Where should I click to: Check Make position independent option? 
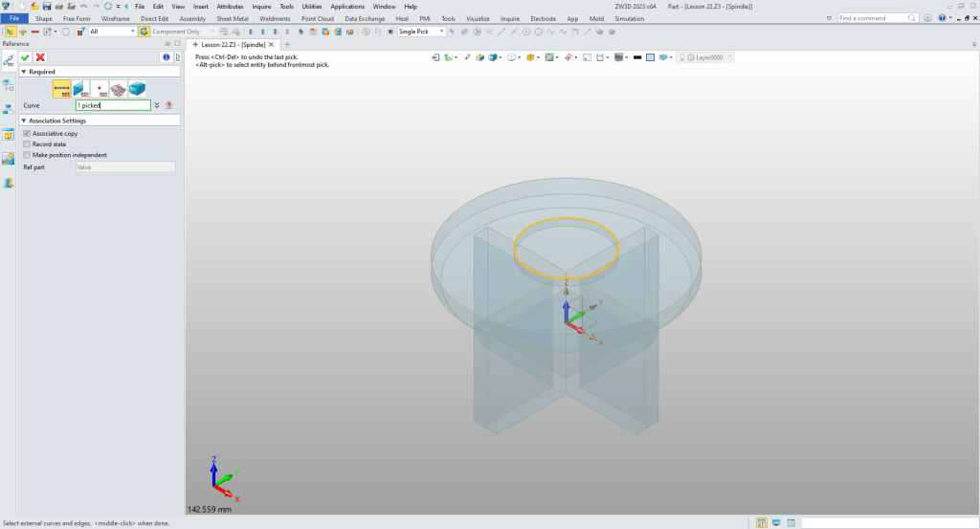(x=27, y=155)
